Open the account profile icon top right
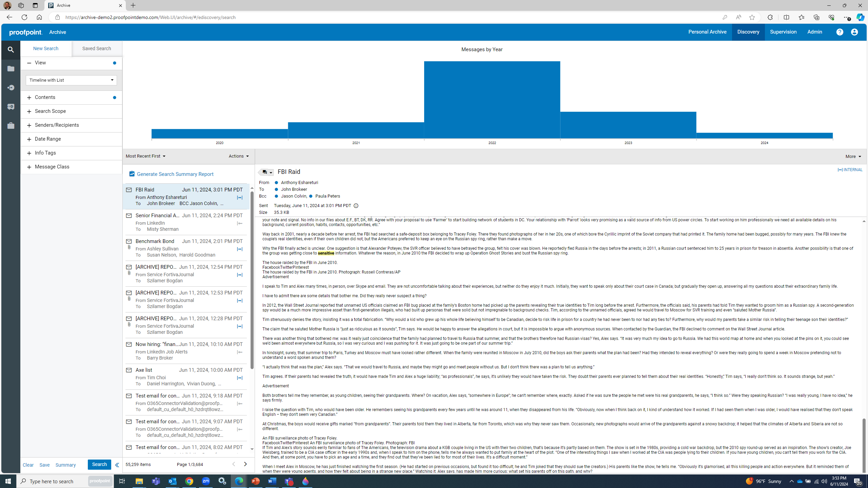868x488 pixels. [x=854, y=32]
